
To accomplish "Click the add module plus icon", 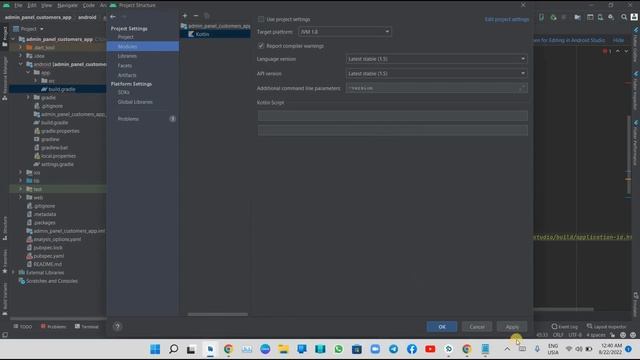I will coord(185,16).
